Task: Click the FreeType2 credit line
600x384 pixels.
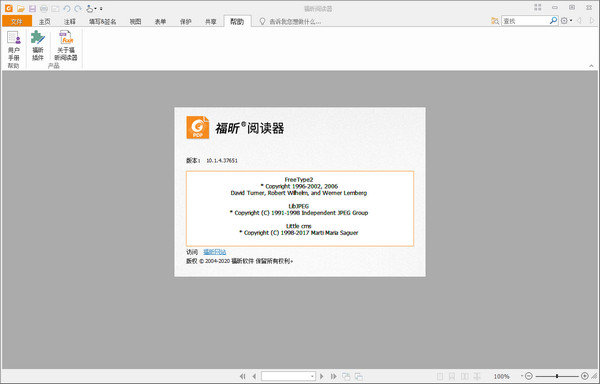Action: pos(299,179)
